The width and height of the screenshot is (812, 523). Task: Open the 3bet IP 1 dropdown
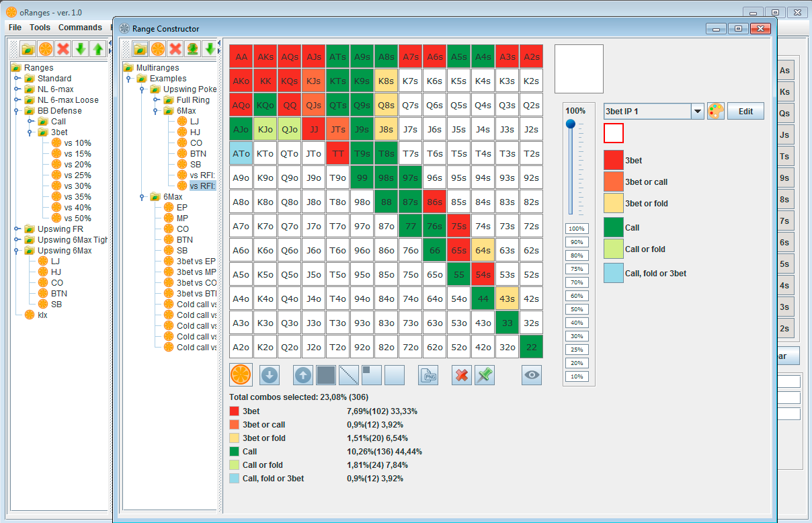coord(697,112)
